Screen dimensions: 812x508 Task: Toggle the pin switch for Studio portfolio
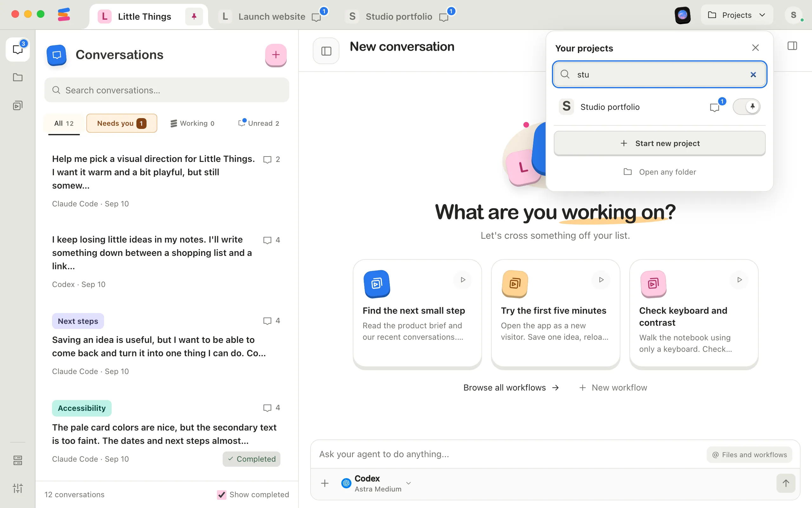(746, 107)
